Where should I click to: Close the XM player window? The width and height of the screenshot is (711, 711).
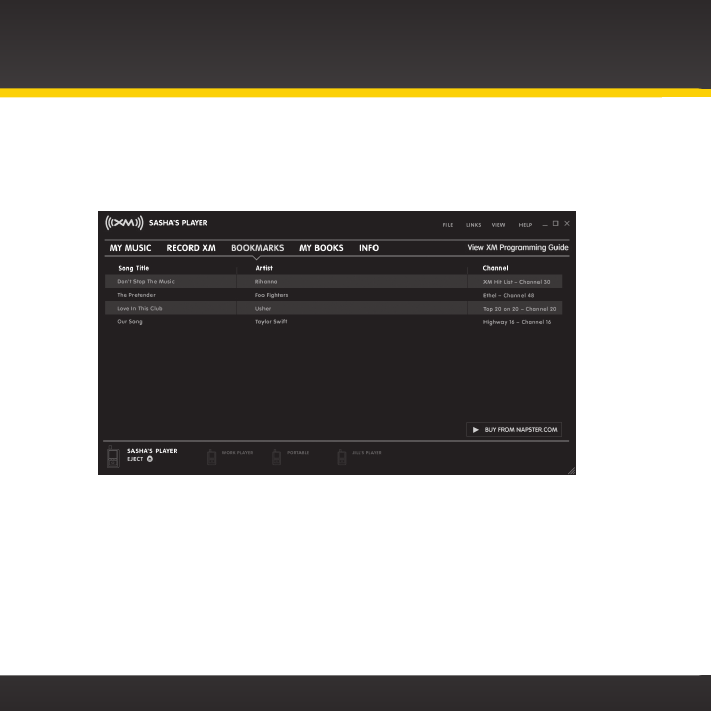[x=567, y=223]
